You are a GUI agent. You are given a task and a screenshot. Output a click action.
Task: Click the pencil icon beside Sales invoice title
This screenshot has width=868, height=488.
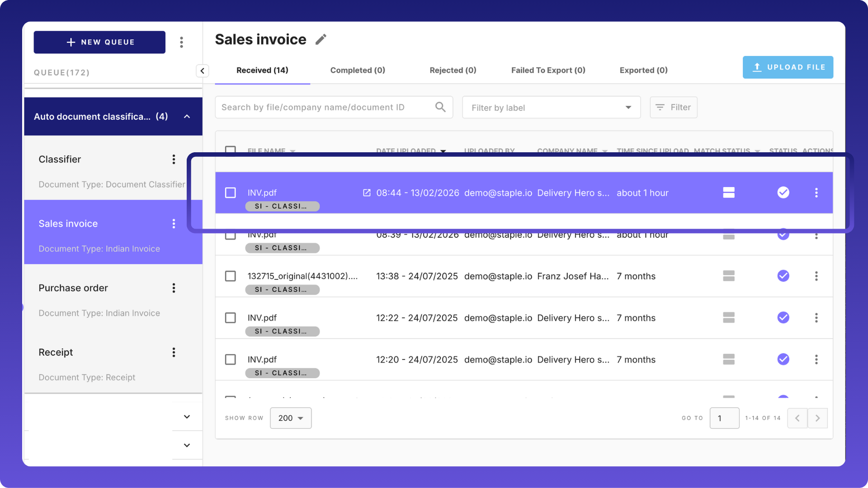321,40
